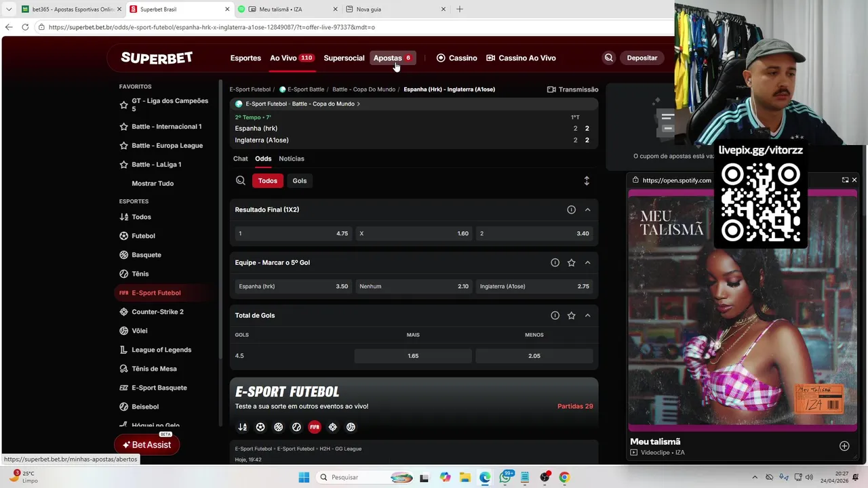Open Supersocial menu item
Viewport: 868px width, 488px height.
pyautogui.click(x=344, y=58)
